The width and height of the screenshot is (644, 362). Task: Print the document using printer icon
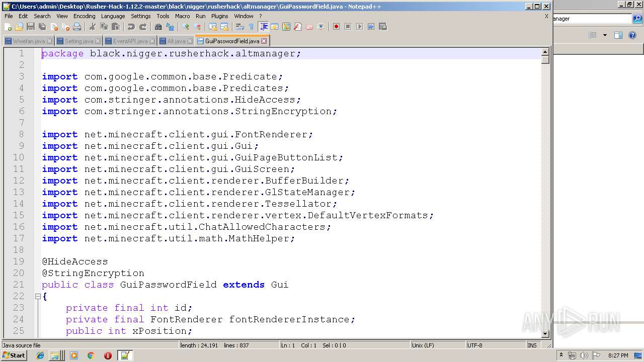click(77, 27)
